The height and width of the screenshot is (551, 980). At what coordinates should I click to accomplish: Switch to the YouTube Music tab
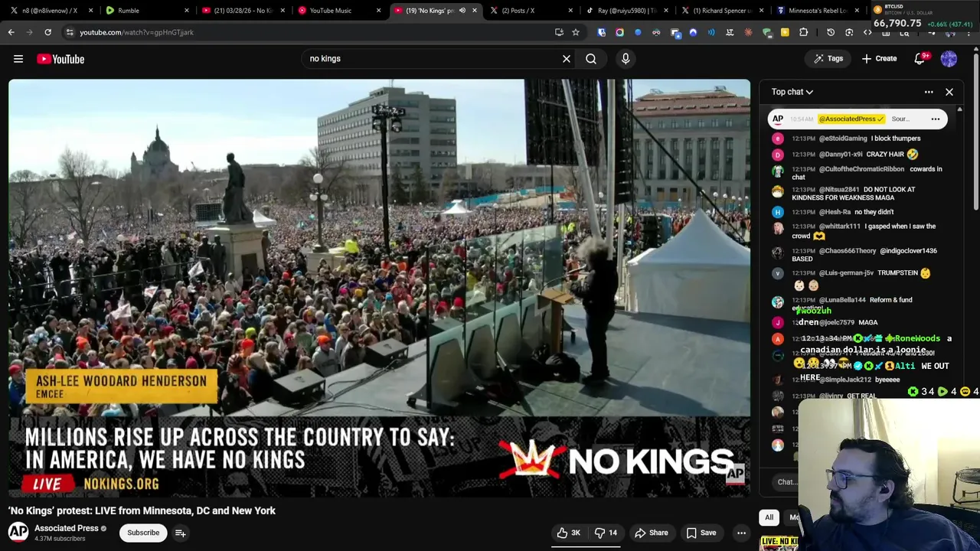(x=337, y=11)
